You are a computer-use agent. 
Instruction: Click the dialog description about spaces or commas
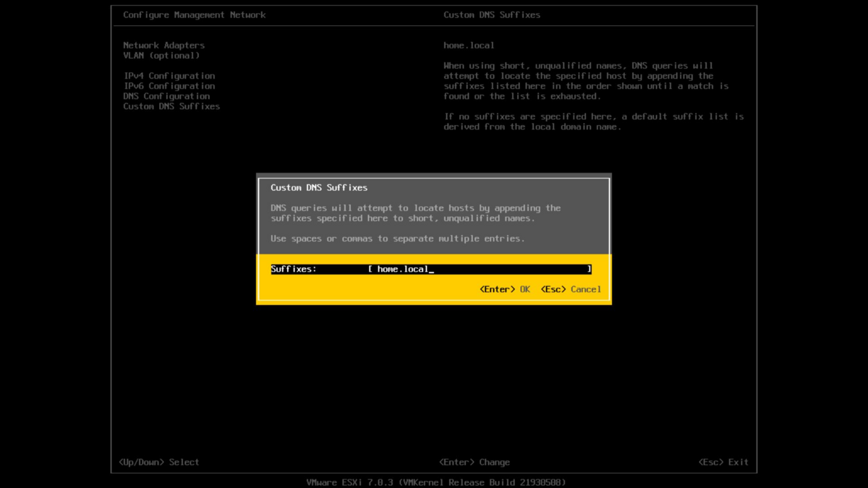point(398,239)
